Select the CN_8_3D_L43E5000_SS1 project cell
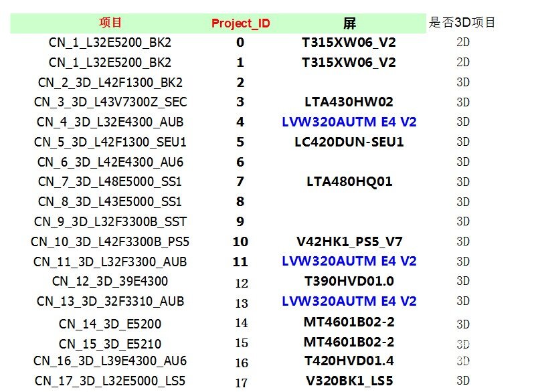This screenshot has width=534, height=392. 110,202
